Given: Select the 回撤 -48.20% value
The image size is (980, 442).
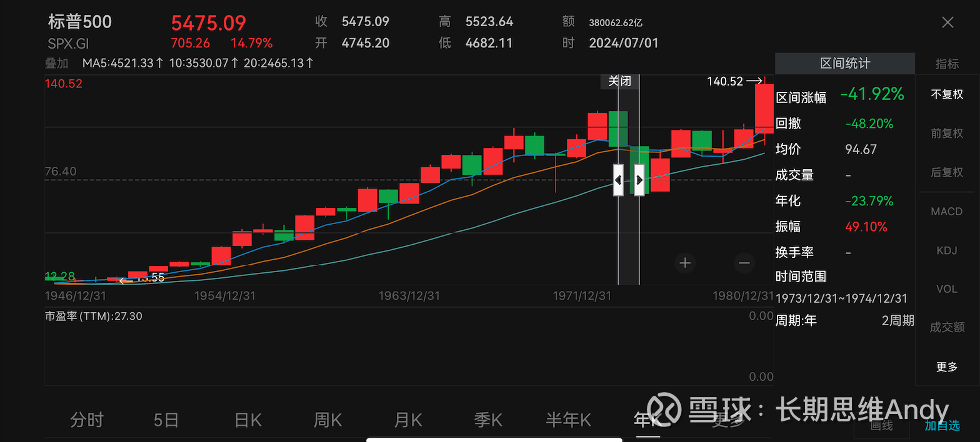Looking at the screenshot, I should pyautogui.click(x=869, y=124).
